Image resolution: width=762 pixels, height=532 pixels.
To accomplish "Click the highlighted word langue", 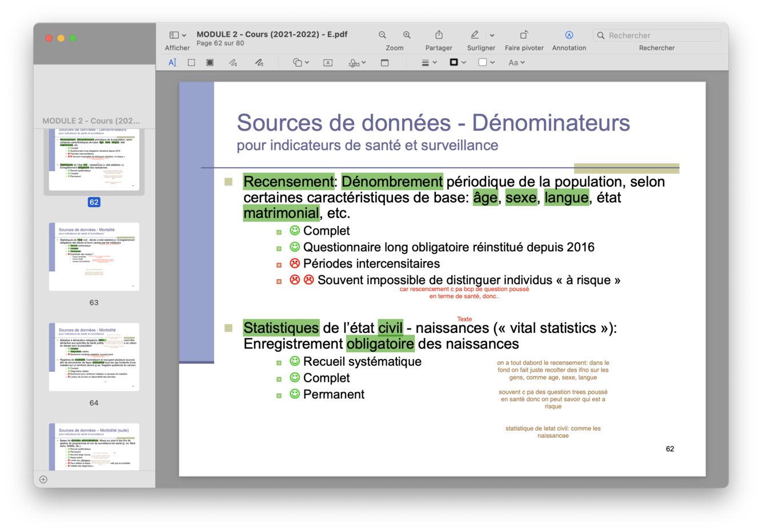I will (566, 198).
